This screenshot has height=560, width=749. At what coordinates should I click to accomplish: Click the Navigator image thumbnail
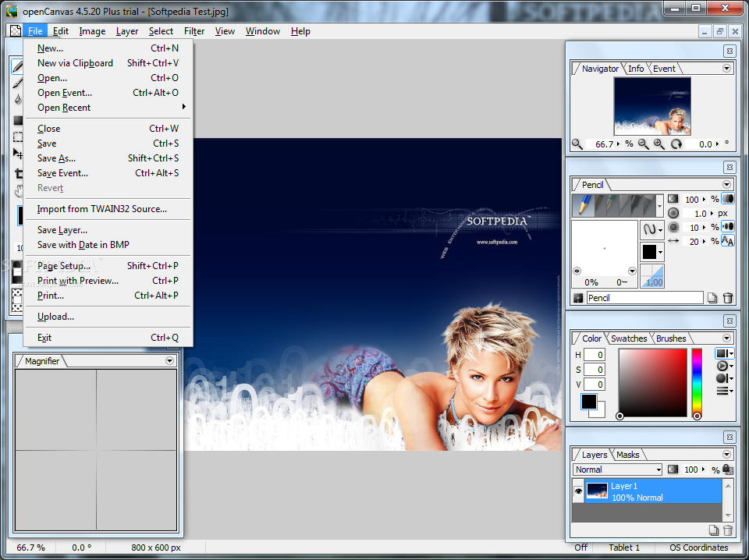click(652, 106)
